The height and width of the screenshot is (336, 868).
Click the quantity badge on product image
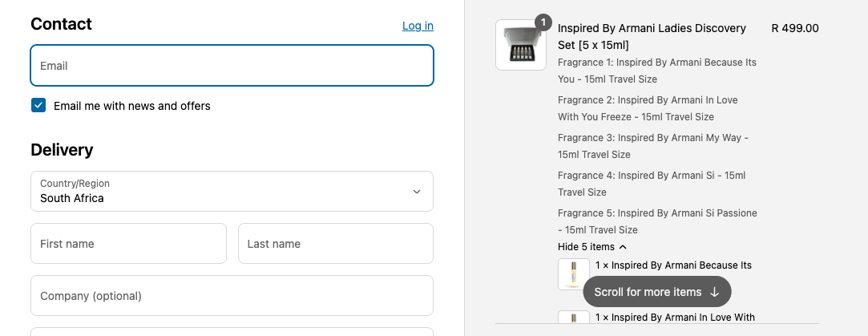tap(543, 22)
